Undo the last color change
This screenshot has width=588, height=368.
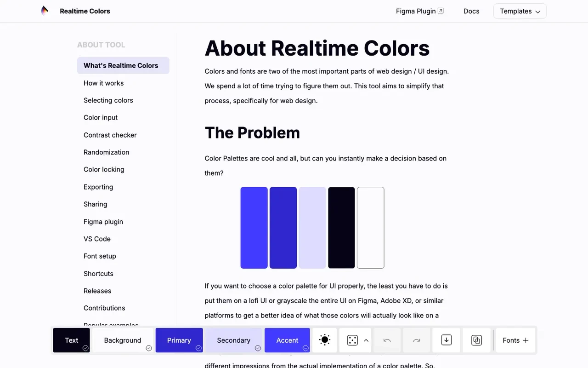(387, 340)
